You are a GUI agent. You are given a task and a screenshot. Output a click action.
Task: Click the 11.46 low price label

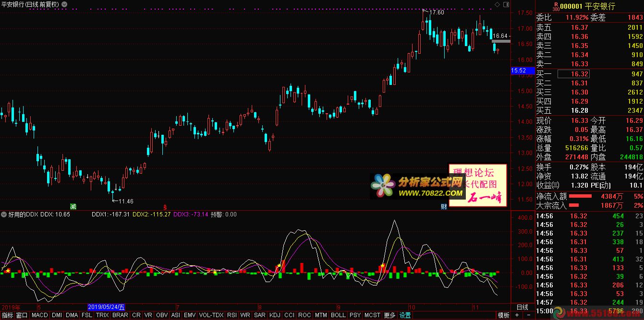[x=126, y=201]
